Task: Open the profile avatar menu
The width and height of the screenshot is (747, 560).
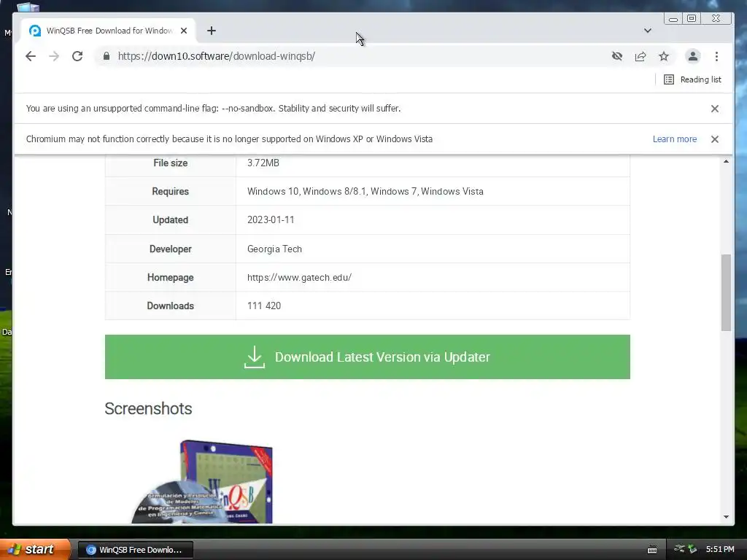Action: [x=693, y=56]
